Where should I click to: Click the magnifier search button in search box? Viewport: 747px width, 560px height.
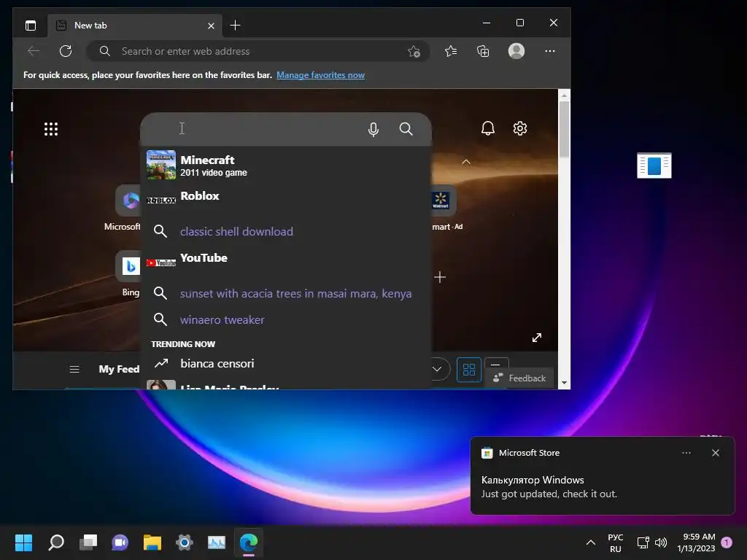(406, 129)
